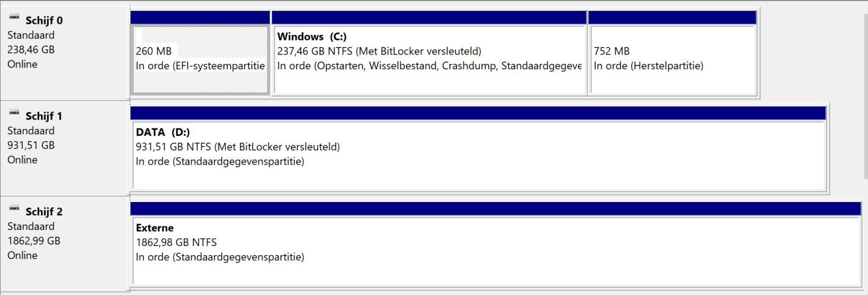This screenshot has width=868, height=295.
Task: Select the 260 MB EFI system partition
Action: [x=200, y=59]
